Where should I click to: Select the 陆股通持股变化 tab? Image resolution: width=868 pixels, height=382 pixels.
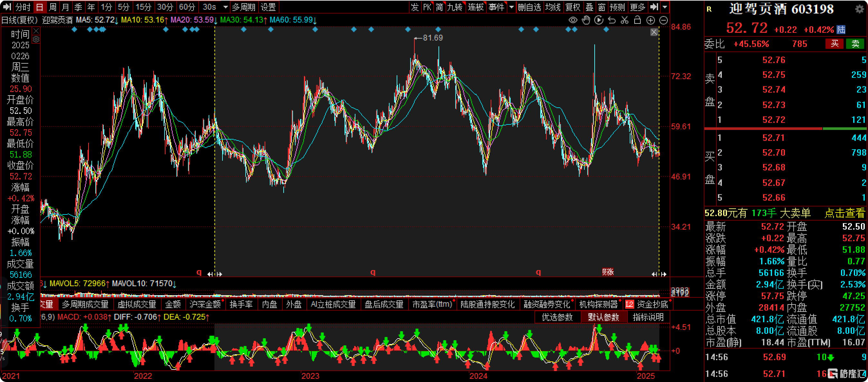[487, 304]
